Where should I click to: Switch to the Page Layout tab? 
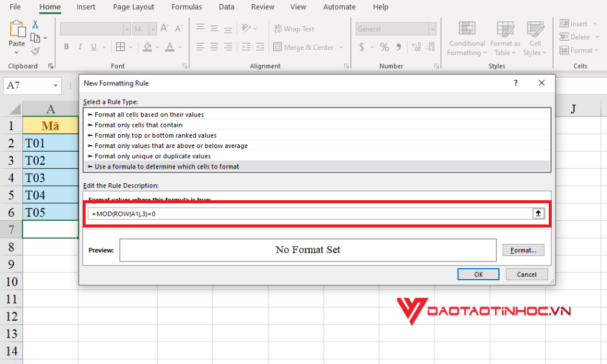coord(134,7)
